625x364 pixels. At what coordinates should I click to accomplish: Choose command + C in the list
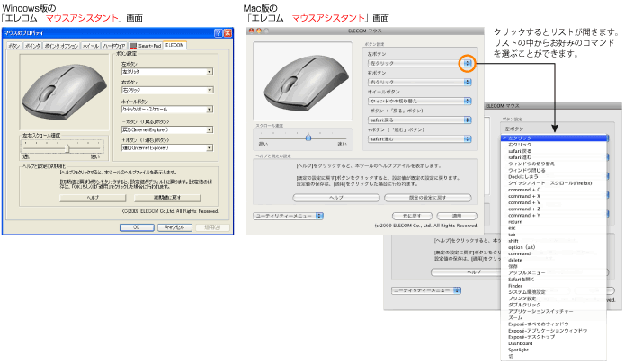tap(554, 190)
